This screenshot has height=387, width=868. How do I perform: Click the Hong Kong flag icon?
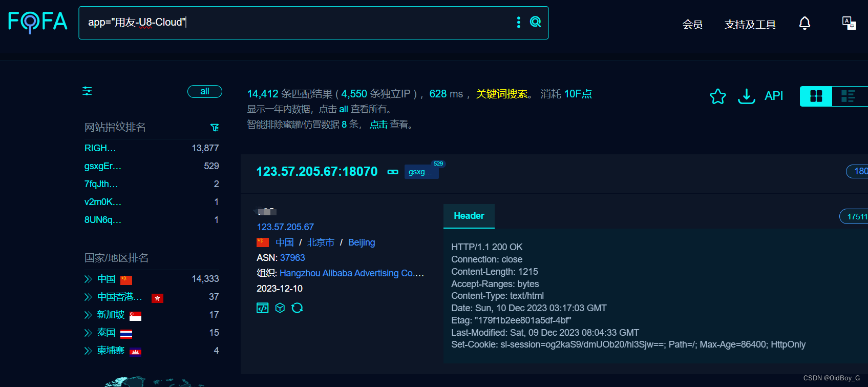tap(158, 298)
